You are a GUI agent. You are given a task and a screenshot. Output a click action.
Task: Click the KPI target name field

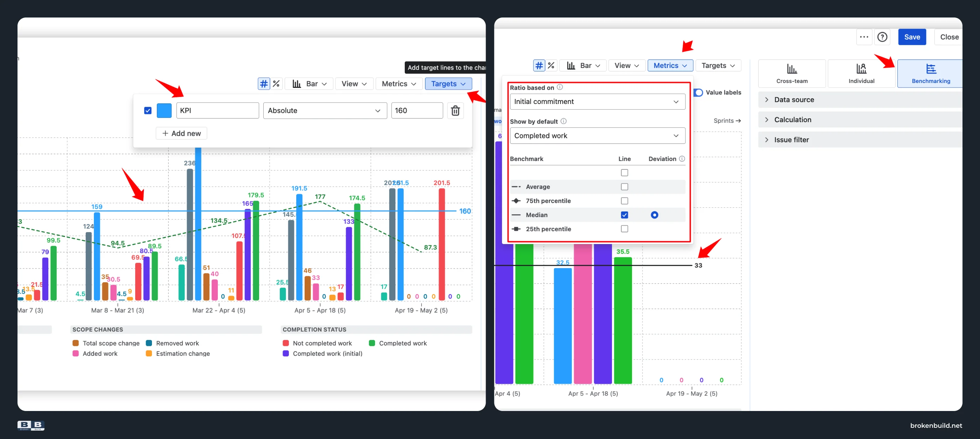(x=218, y=111)
